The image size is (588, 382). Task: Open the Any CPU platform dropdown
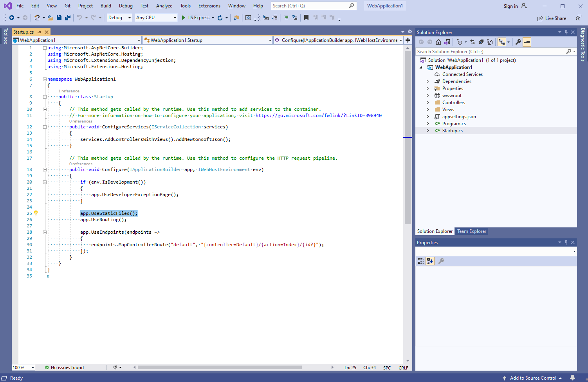156,18
